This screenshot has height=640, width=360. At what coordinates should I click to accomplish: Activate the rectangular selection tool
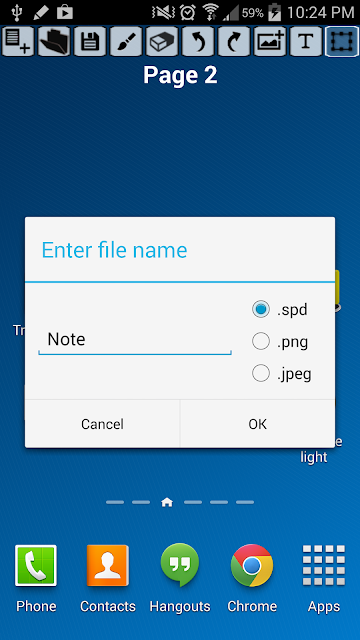coord(342,41)
